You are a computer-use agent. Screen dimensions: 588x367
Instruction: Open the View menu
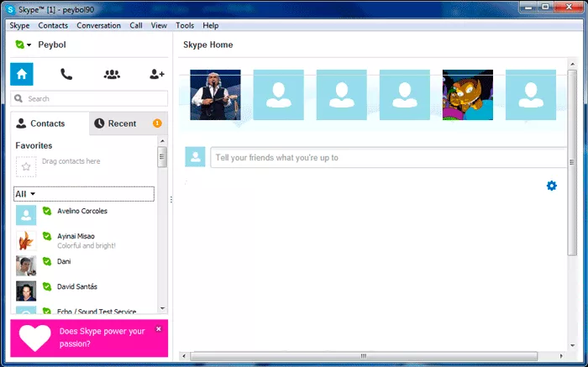click(159, 25)
